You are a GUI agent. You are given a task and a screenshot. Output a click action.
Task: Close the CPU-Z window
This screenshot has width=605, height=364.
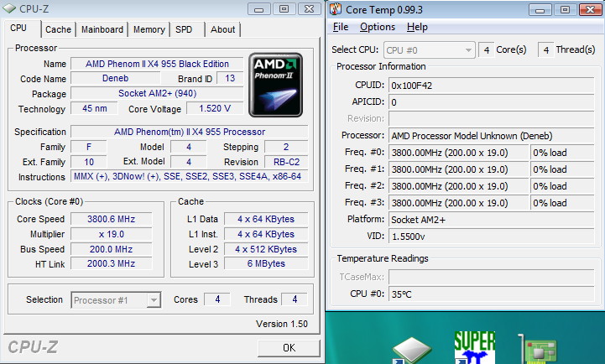[309, 9]
